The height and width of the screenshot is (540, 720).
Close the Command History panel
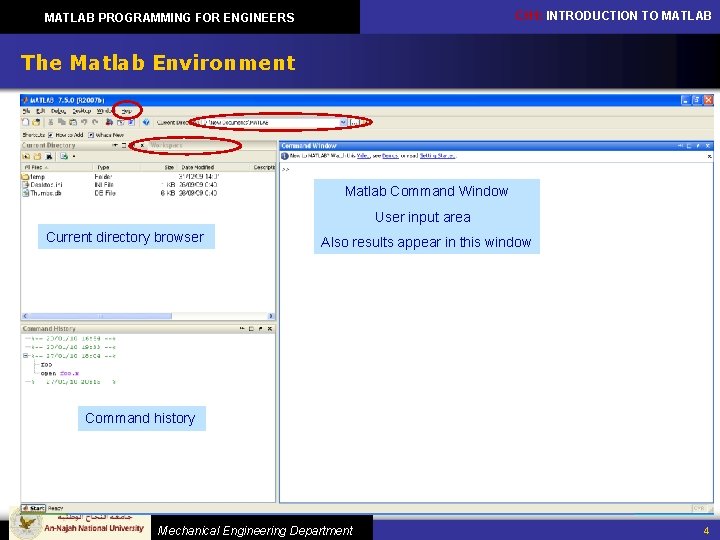coord(270,329)
